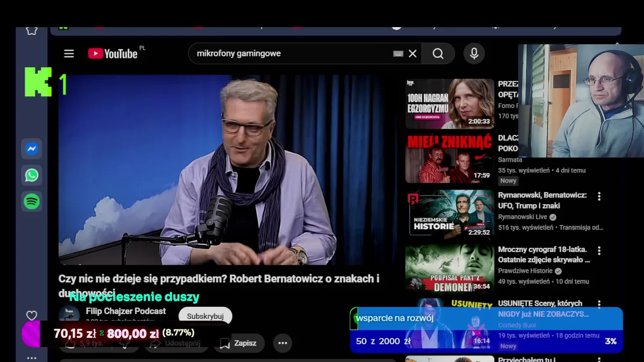Open Spotify in the browser sidebar

tap(32, 202)
